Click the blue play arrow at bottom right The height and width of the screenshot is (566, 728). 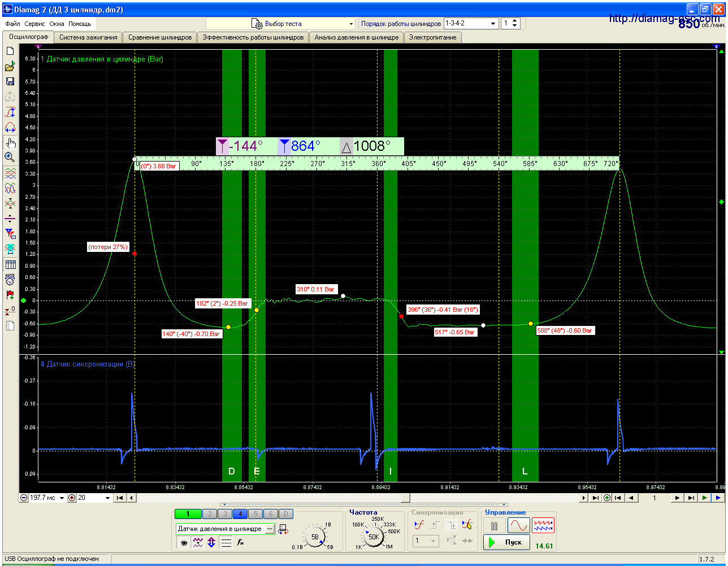(x=718, y=498)
